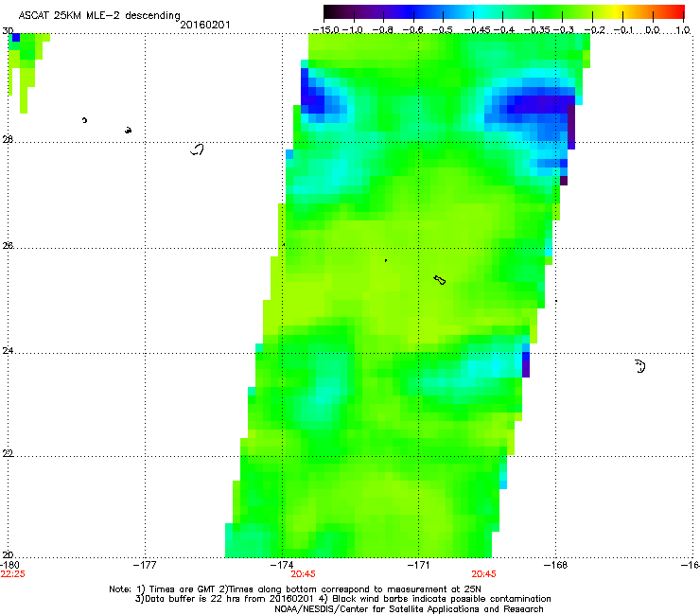Select the 0.0 color scale value
Screen dimensions: 700x615
pyautogui.click(x=653, y=30)
